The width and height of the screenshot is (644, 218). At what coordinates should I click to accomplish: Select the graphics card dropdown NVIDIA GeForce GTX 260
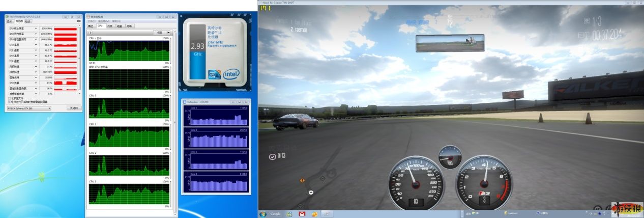[29, 108]
